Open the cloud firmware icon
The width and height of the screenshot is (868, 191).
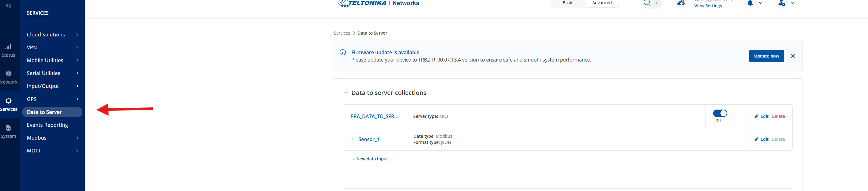681,3
